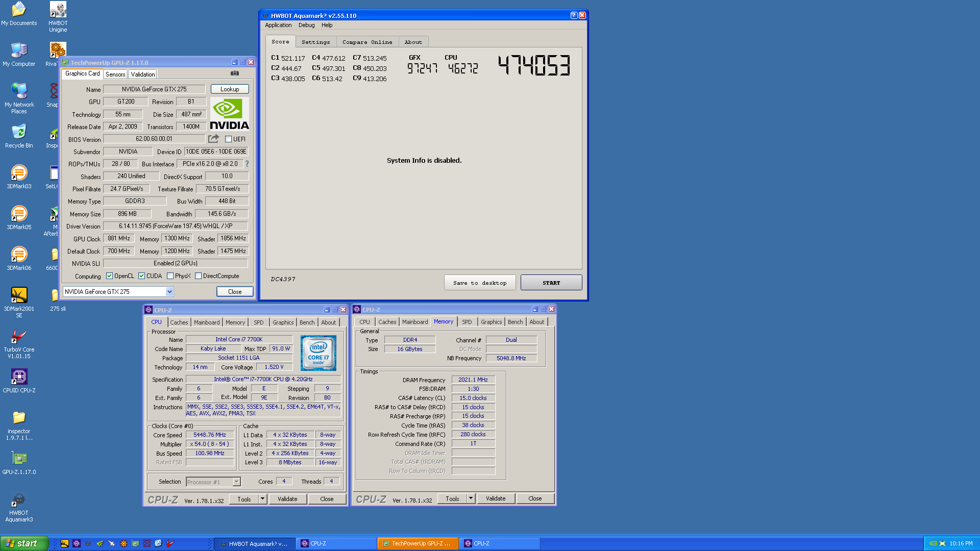This screenshot has width=980, height=551.
Task: Toggle the UEFI checkbox in GPU-Z
Action: coord(228,139)
